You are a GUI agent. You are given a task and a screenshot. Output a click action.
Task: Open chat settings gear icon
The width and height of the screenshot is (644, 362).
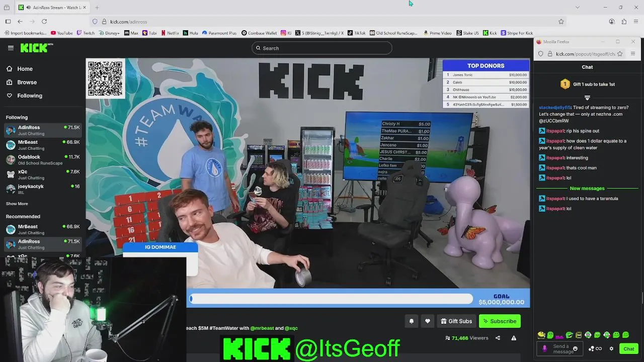pyautogui.click(x=611, y=349)
